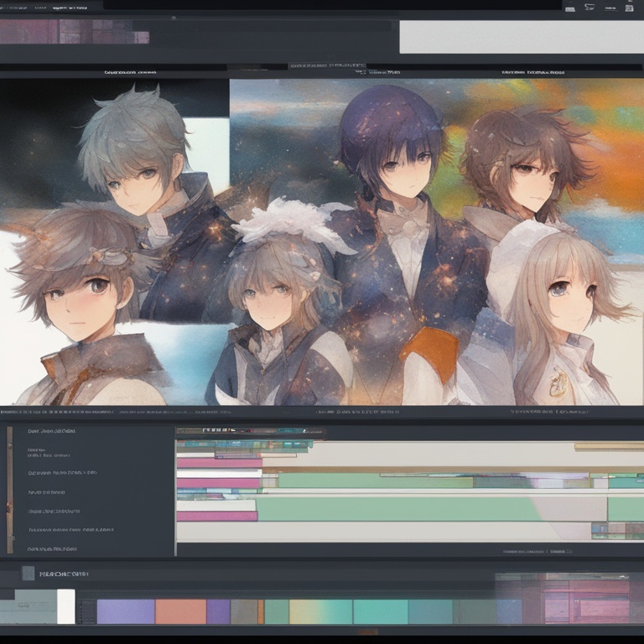The width and height of the screenshot is (644, 644).
Task: Pick the orange swatch in the bottom color strip
Action: 180,611
